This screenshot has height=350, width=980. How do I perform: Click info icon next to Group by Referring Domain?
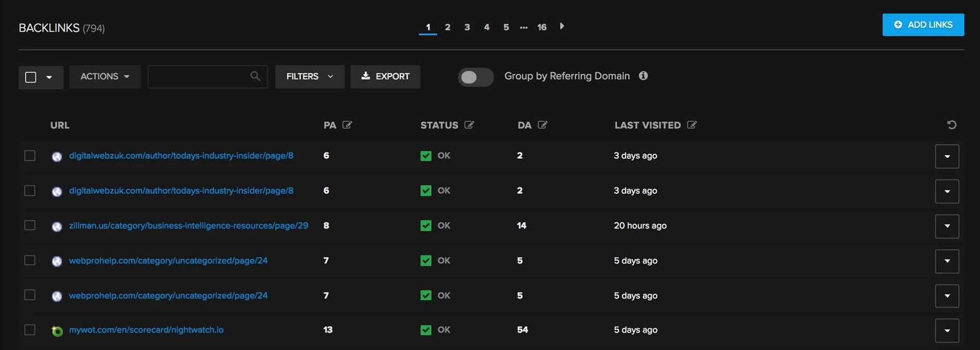[x=643, y=76]
